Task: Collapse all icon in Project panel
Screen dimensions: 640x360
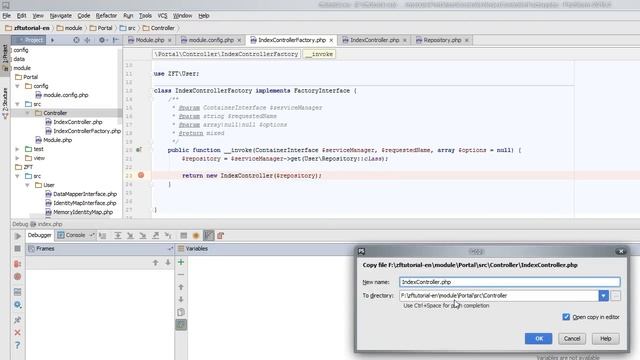Action: 87,40
